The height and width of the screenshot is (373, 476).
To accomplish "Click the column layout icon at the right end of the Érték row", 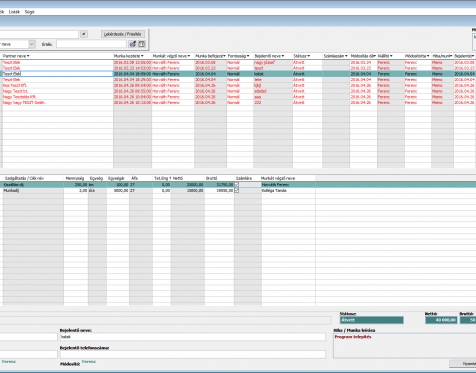I will click(142, 44).
